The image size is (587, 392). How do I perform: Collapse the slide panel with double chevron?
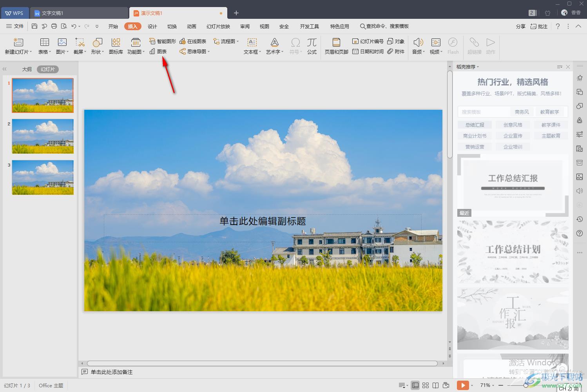5,69
